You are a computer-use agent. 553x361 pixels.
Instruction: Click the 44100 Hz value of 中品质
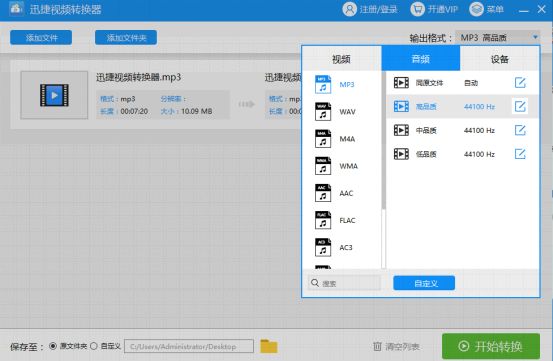coord(479,130)
